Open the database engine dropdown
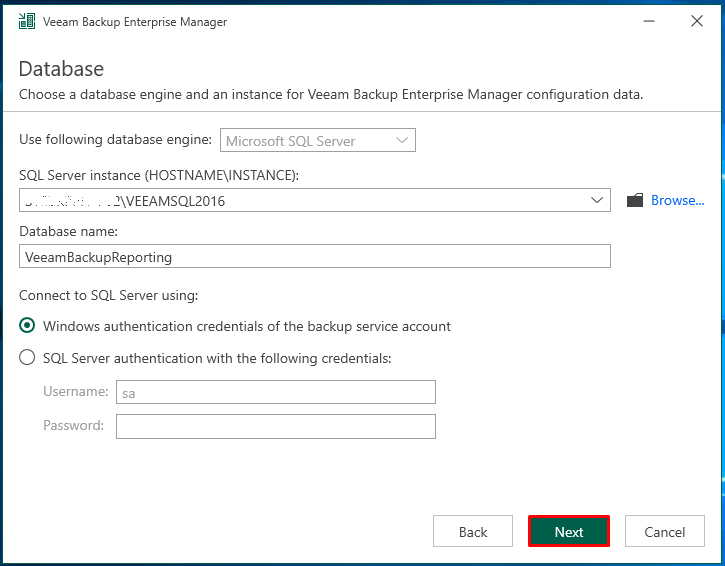Viewport: 725px width, 566px height. [318, 141]
